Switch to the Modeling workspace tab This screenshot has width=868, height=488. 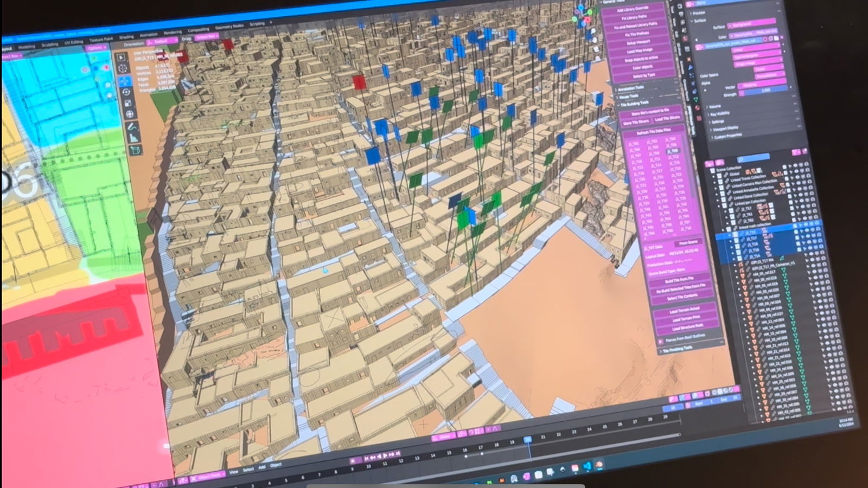click(27, 47)
